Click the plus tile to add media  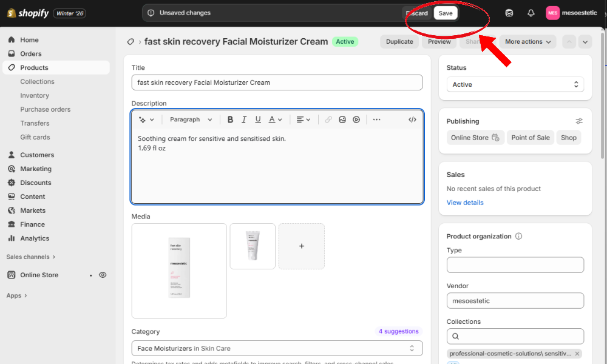point(301,246)
